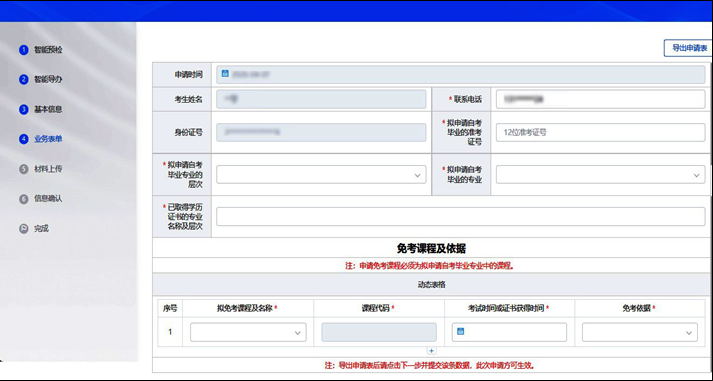Click step 2 智能导办 number icon

pyautogui.click(x=24, y=80)
